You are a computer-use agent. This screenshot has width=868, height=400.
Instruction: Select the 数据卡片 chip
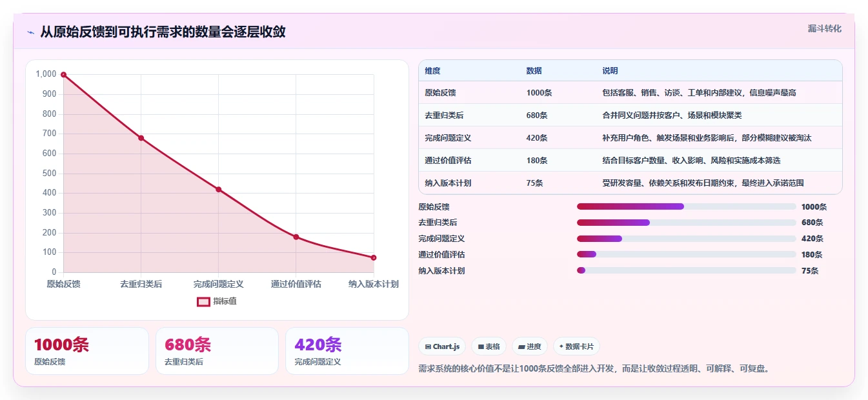pos(576,346)
